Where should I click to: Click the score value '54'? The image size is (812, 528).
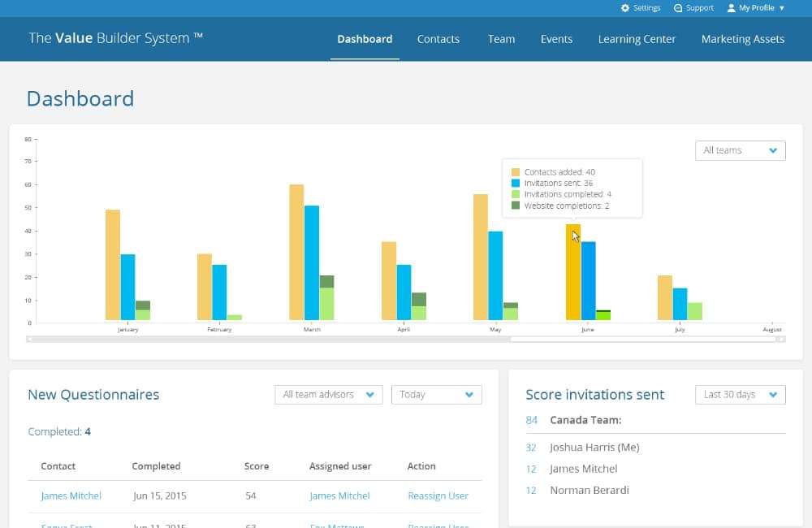(x=251, y=496)
